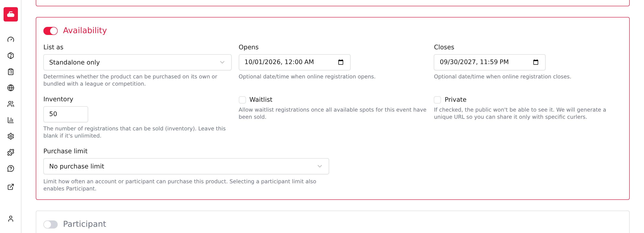The height and width of the screenshot is (233, 644).
Task: Click the Opens date/time field
Action: point(294,62)
